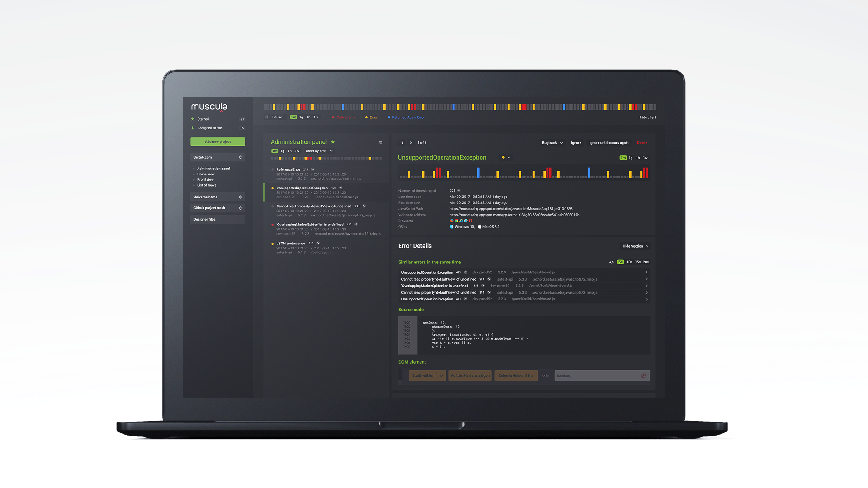The width and height of the screenshot is (868, 488).
Task: Click the Opera browser icon
Action: click(471, 221)
